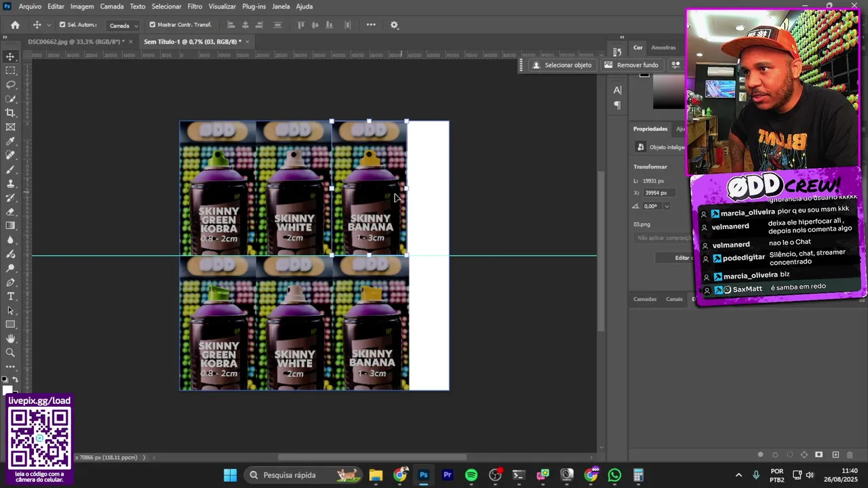The width and height of the screenshot is (868, 488).
Task: Open the History panel icon in dock
Action: tap(617, 52)
